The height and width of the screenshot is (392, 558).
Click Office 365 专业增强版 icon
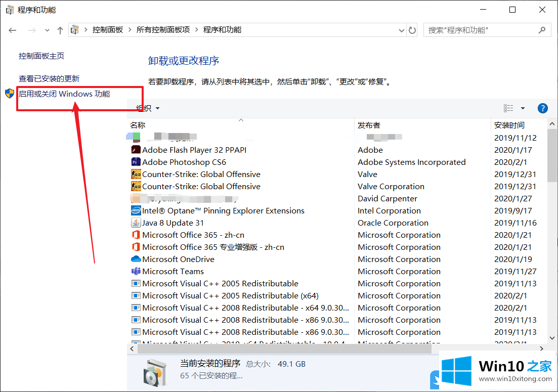click(136, 247)
